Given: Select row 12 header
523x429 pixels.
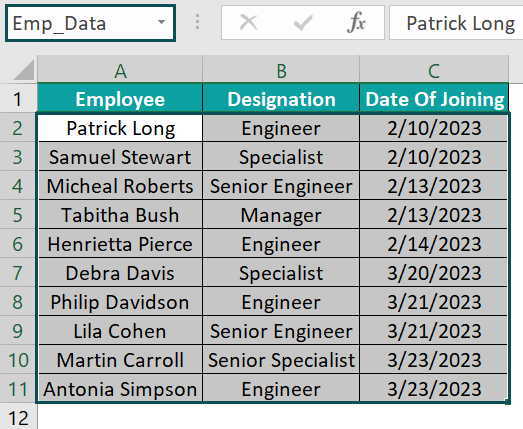Looking at the screenshot, I should click(x=18, y=418).
